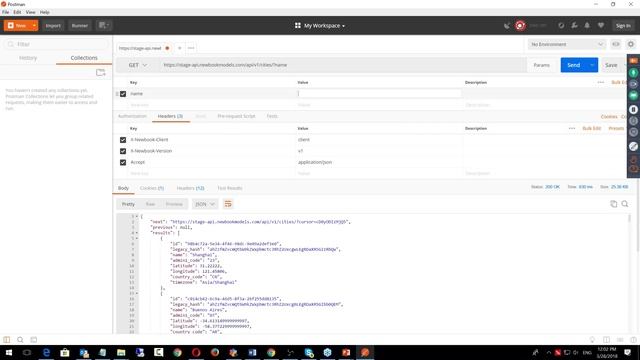This screenshot has width=640, height=360.
Task: Open the request Headers (3) tab
Action: [170, 116]
